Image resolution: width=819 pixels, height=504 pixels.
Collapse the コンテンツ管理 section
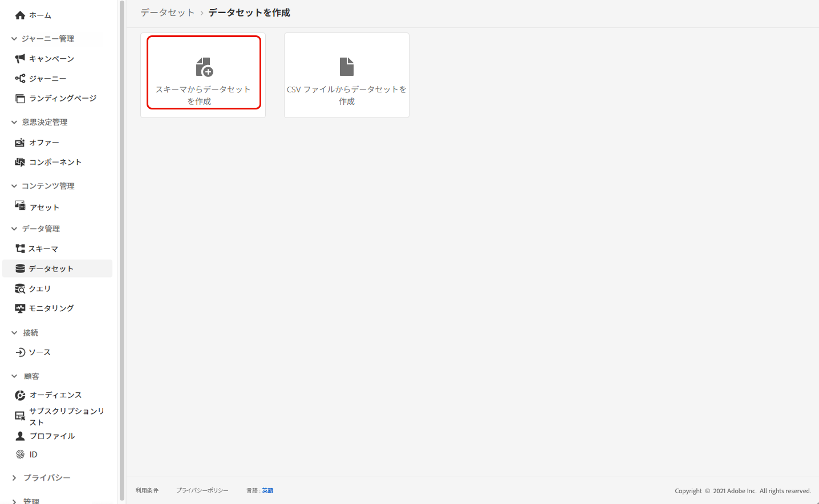click(x=14, y=186)
